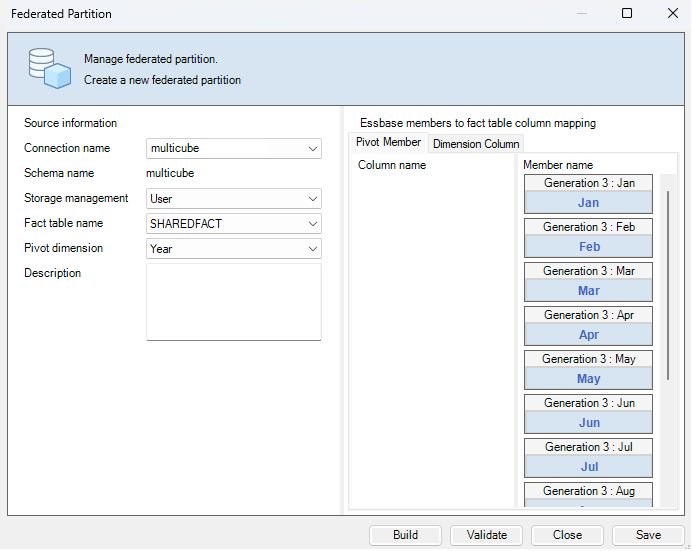The height and width of the screenshot is (551, 692).
Task: Click inside the Description text box
Action: tap(233, 301)
